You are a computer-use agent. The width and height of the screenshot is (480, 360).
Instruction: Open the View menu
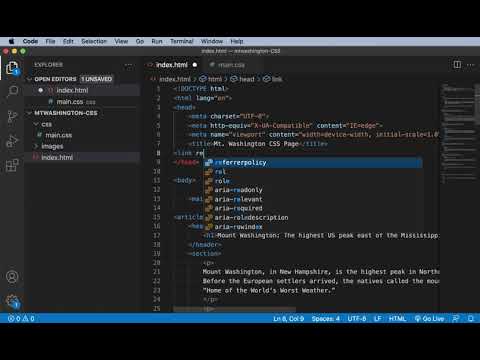[x=121, y=41]
